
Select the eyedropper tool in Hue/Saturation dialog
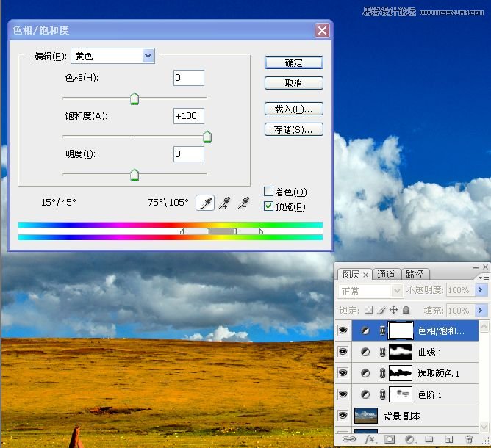pyautogui.click(x=205, y=203)
